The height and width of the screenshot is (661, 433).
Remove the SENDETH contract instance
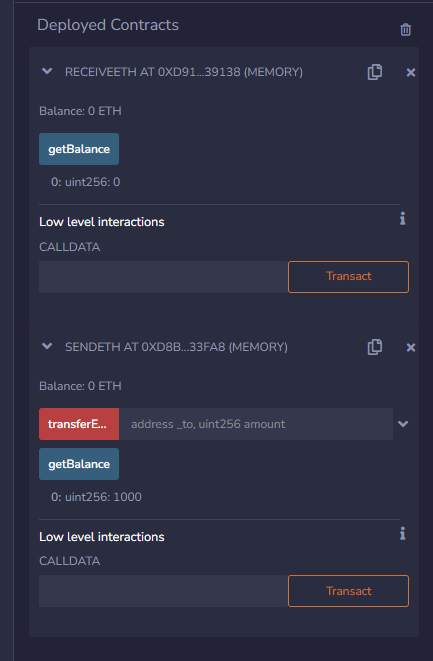click(x=411, y=347)
